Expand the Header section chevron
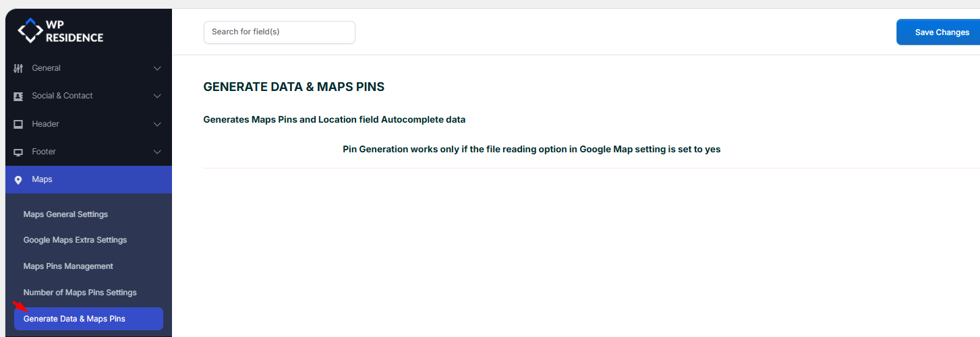 click(x=157, y=125)
